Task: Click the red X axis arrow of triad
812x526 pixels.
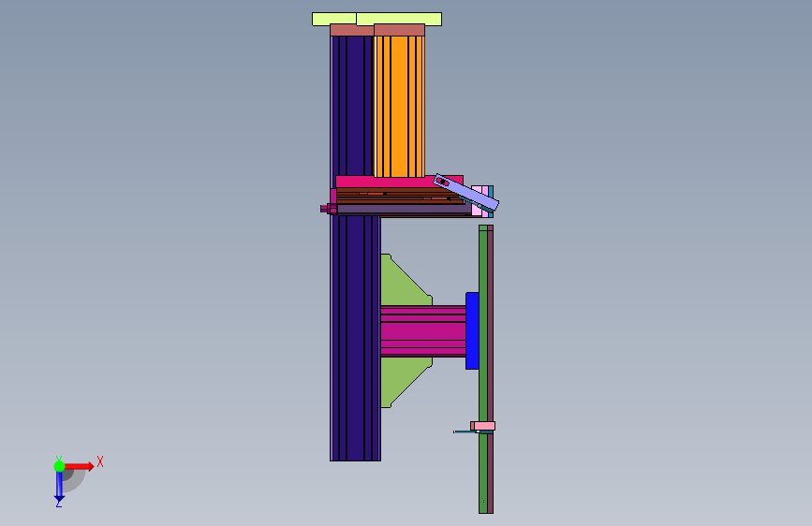Action: click(x=79, y=466)
